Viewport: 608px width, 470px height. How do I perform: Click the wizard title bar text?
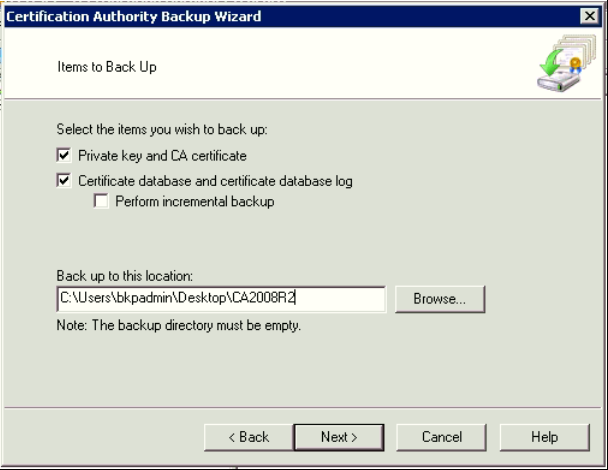click(134, 16)
